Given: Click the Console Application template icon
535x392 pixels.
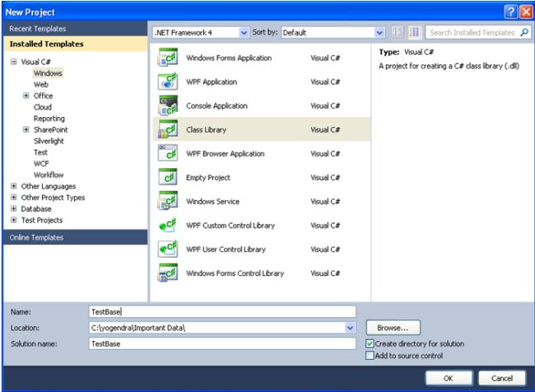Looking at the screenshot, I should pyautogui.click(x=168, y=105).
